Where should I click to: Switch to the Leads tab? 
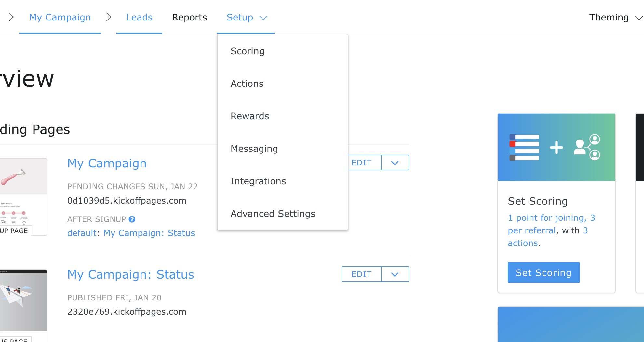coord(139,17)
